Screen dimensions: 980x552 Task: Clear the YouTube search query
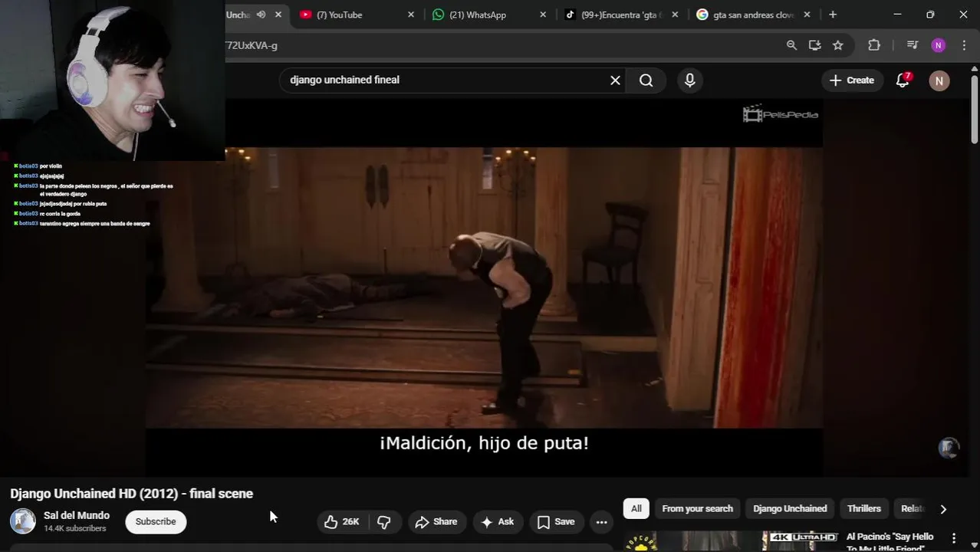pyautogui.click(x=615, y=80)
